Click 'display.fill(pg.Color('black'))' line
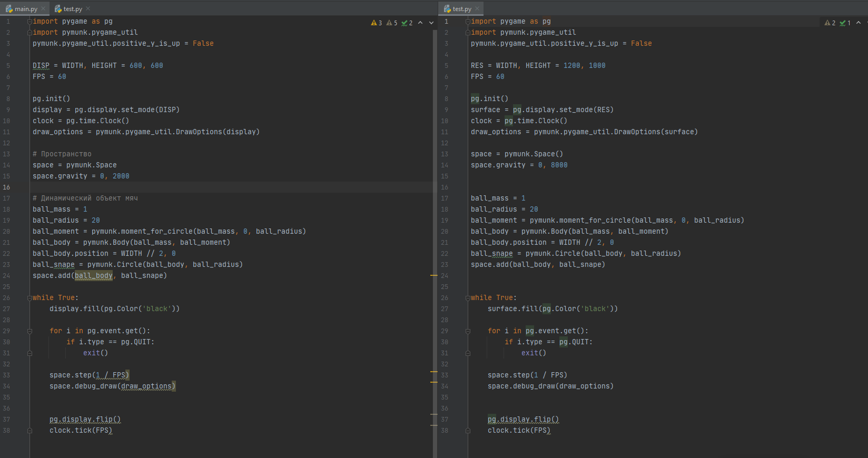This screenshot has height=458, width=868. 115,309
